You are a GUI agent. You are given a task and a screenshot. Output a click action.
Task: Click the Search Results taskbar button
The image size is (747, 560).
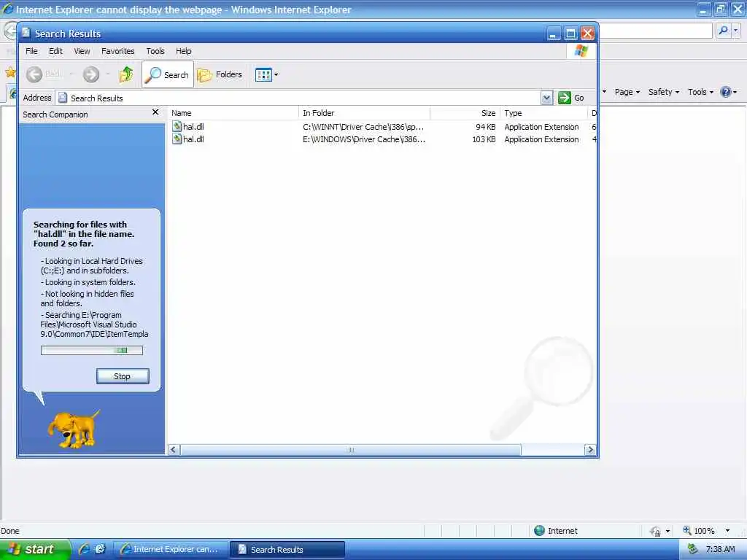click(x=287, y=550)
